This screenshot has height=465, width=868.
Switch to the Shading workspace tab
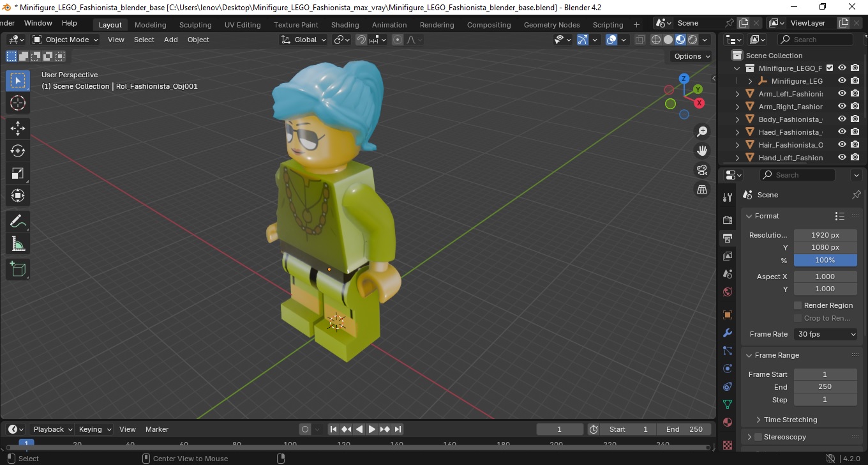coord(345,25)
